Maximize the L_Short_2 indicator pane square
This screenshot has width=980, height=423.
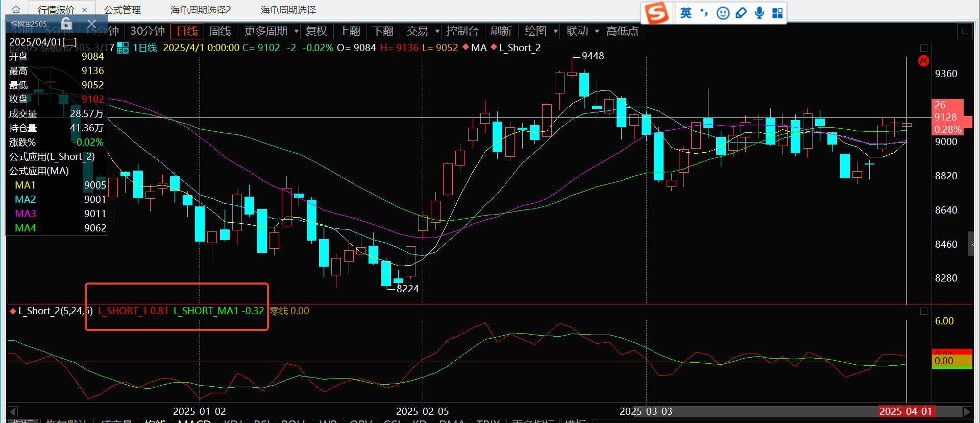(x=923, y=311)
